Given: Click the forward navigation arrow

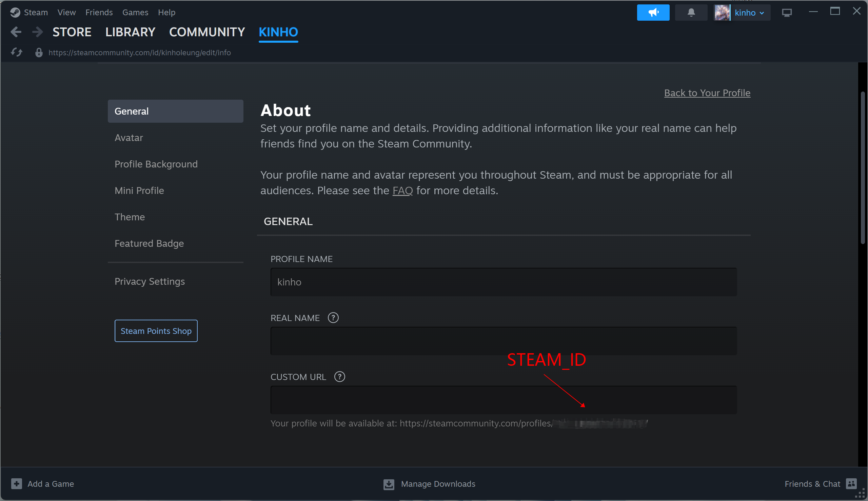Looking at the screenshot, I should point(37,32).
